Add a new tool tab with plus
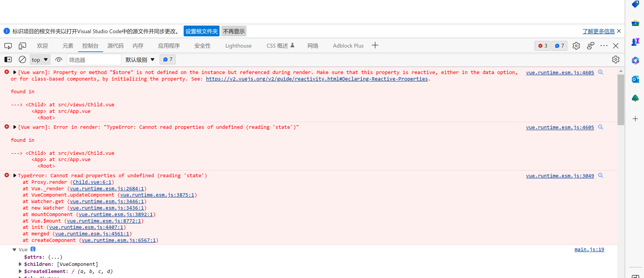The image size is (644, 278). point(375,46)
